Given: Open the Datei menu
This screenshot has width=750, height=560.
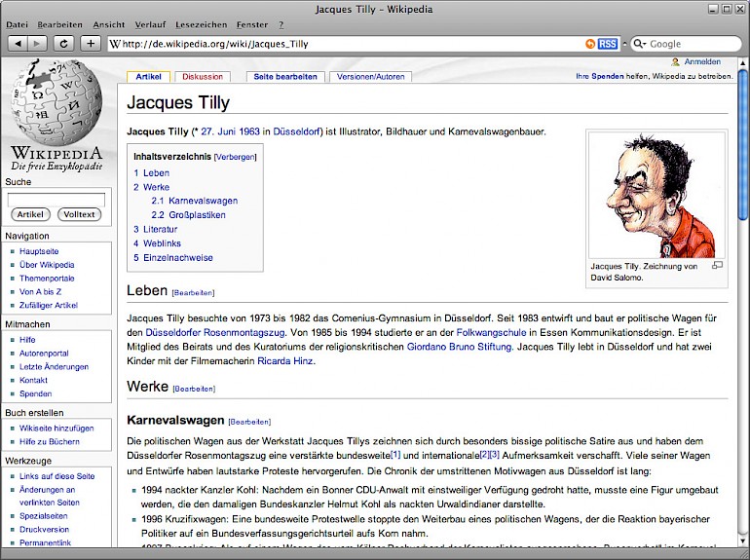Looking at the screenshot, I should [x=17, y=25].
